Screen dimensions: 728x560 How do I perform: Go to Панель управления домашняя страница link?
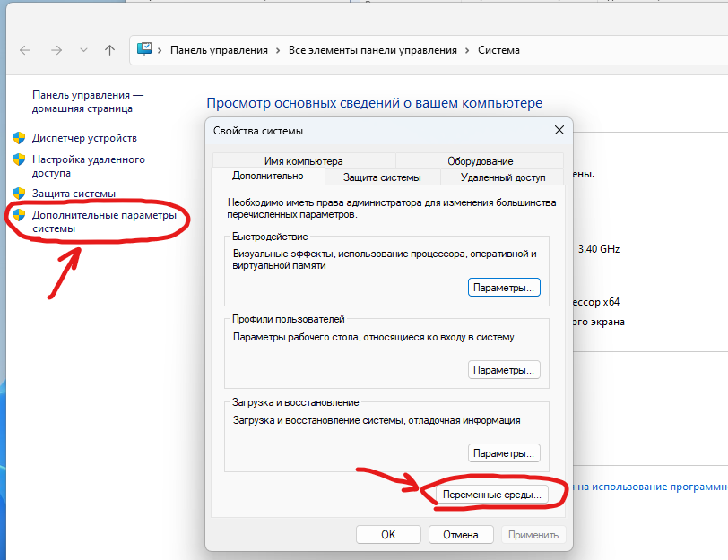(x=87, y=101)
